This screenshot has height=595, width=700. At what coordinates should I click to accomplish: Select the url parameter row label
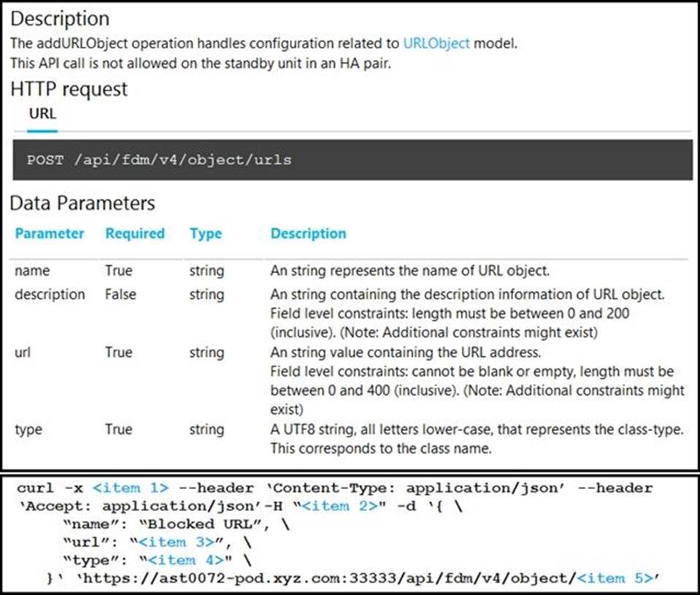pos(22,352)
